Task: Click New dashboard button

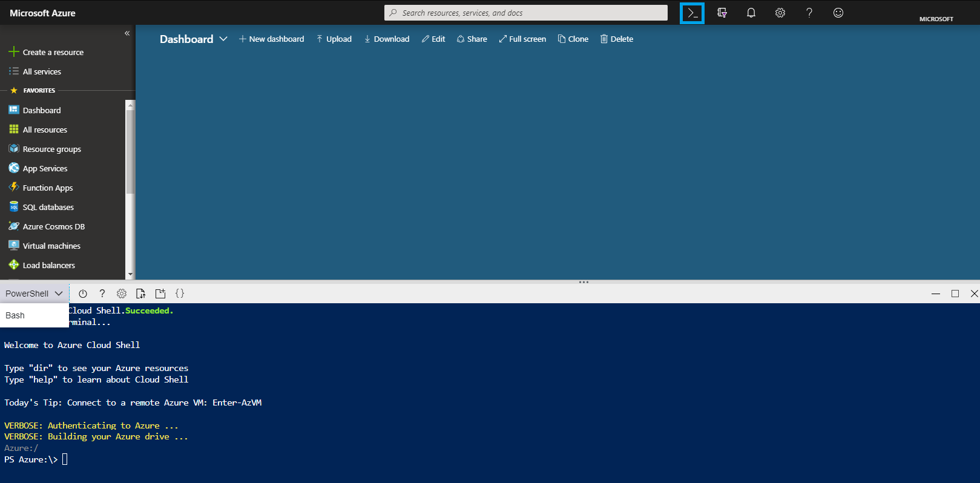Action: [271, 39]
